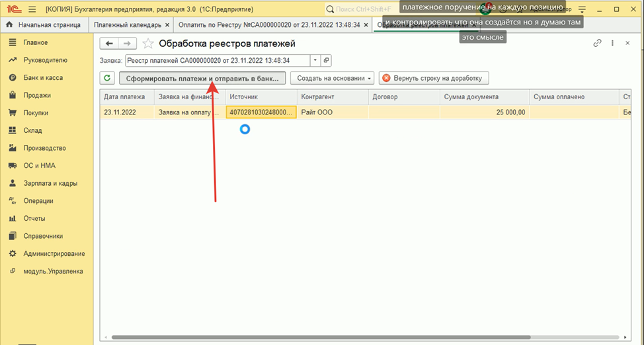The height and width of the screenshot is (345, 644).
Task: Go back with the left arrow button
Action: tap(109, 44)
